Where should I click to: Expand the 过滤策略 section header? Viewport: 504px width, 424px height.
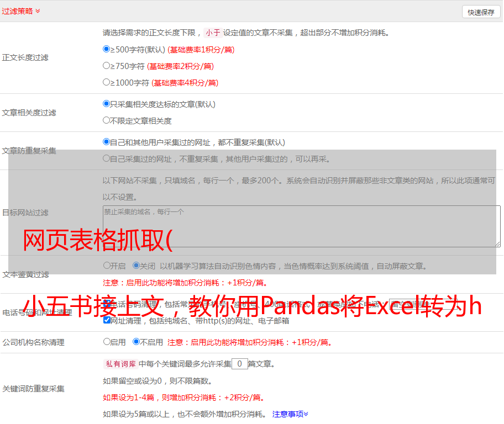click(21, 11)
